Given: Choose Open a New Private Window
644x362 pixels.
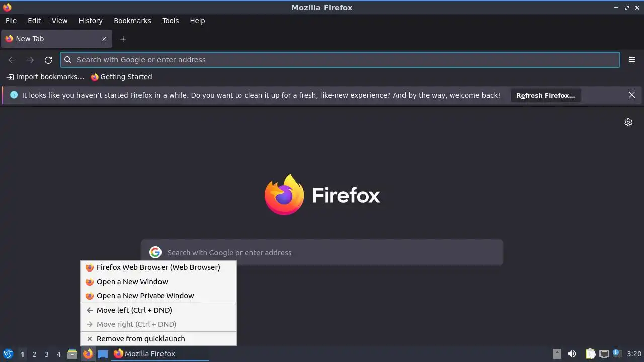Looking at the screenshot, I should point(158,296).
